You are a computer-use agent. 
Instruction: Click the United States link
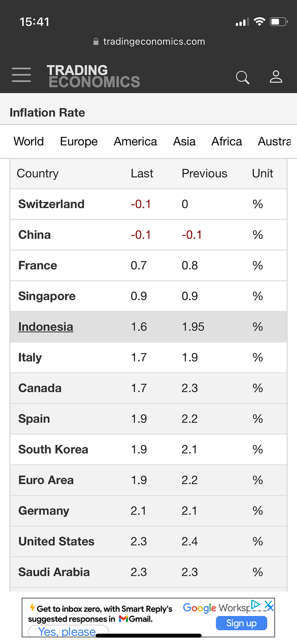click(x=56, y=541)
